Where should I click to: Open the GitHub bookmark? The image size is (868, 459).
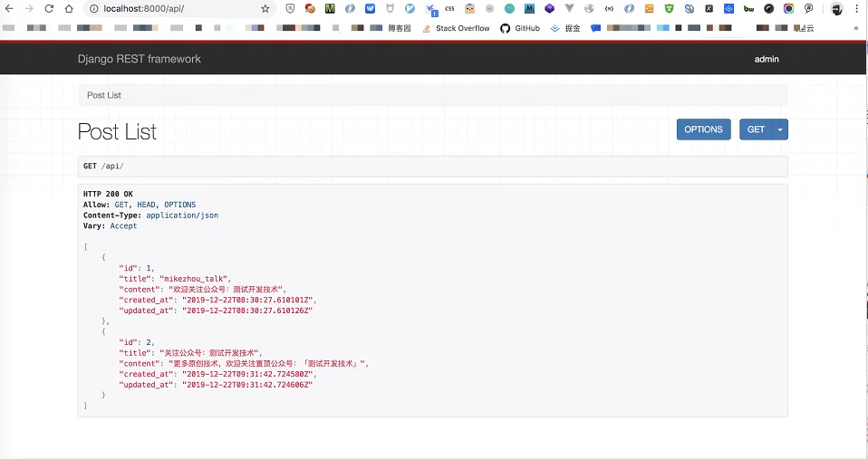520,28
